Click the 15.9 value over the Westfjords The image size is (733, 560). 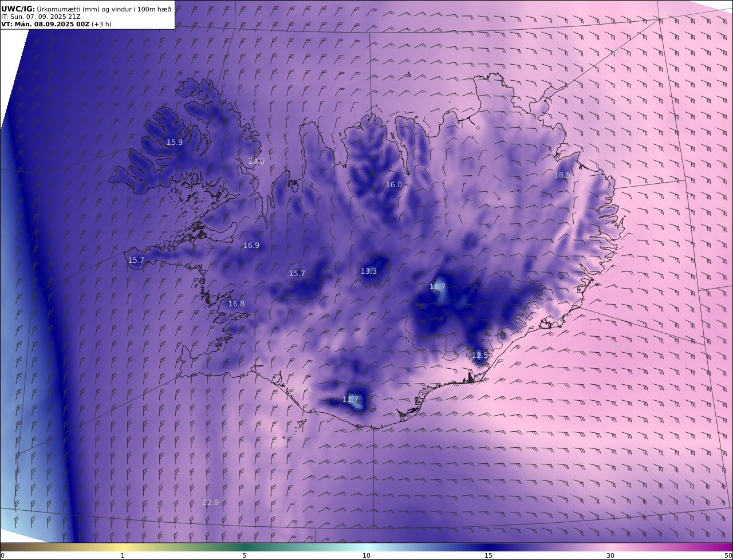[175, 142]
